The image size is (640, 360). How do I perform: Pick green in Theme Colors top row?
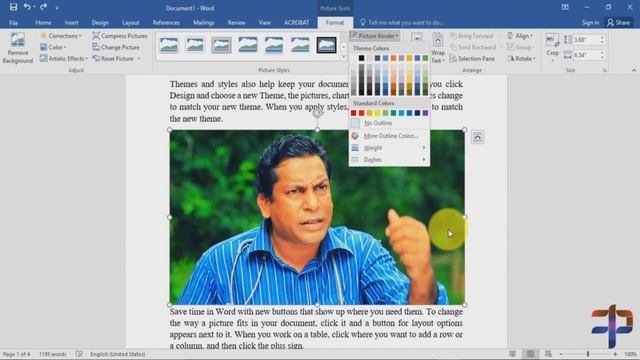(x=425, y=58)
